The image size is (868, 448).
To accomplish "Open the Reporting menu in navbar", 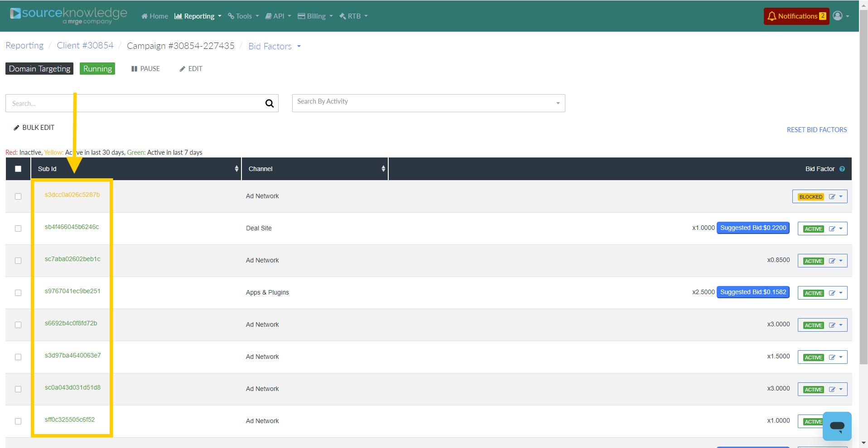I will click(198, 16).
